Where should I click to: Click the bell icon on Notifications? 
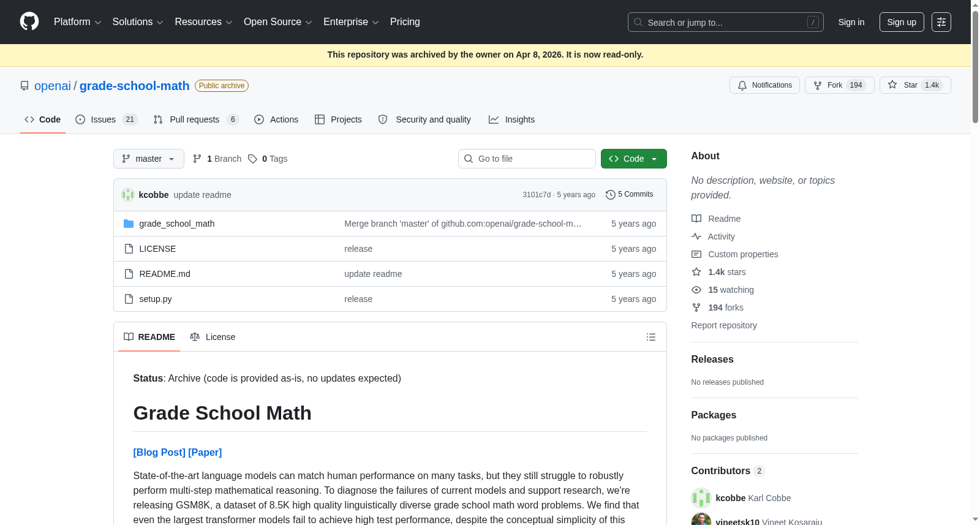coord(742,85)
